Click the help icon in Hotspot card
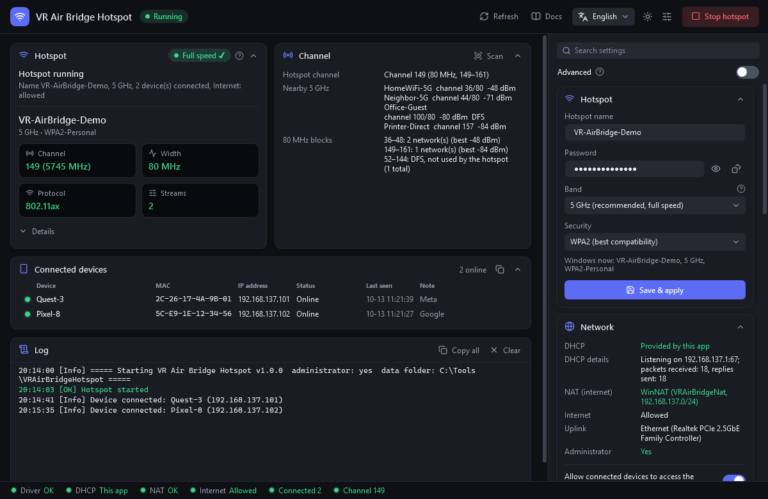The width and height of the screenshot is (768, 499). 239,56
